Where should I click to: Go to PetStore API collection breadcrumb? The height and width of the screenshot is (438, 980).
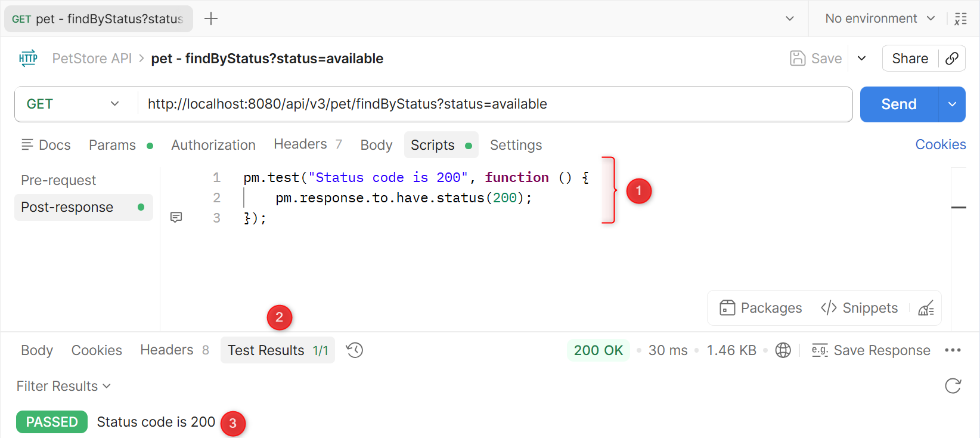pos(92,58)
